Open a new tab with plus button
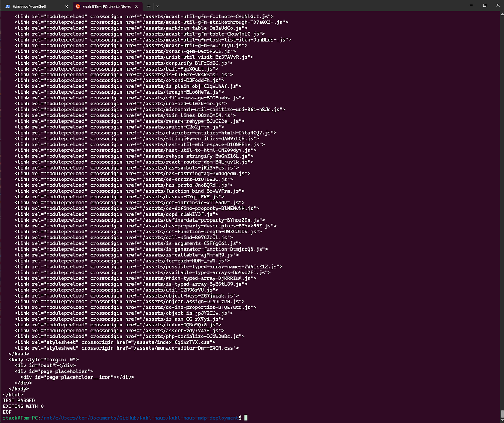Viewport: 504px width, 423px height. (x=149, y=6)
